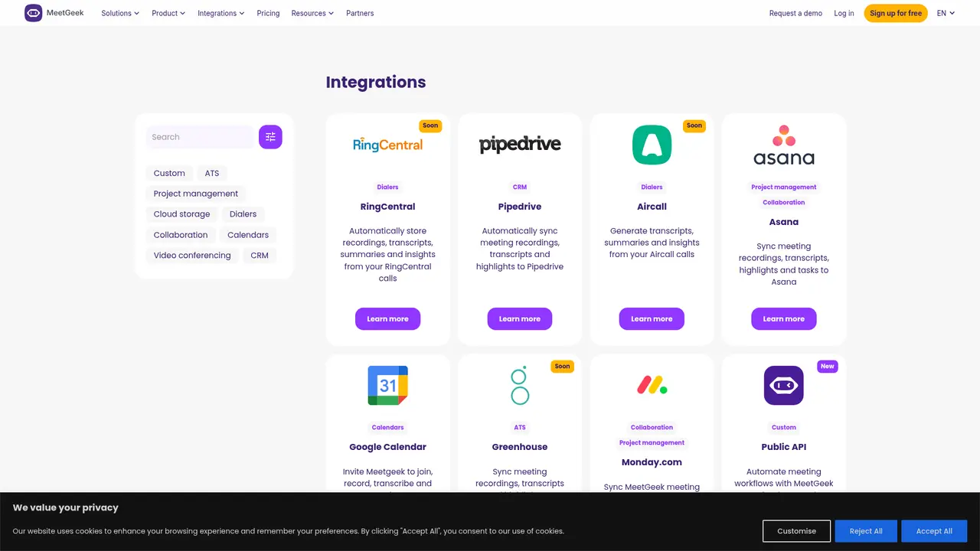Click Learn more under RingCentral
Screen dimensions: 980x551
pyautogui.click(x=387, y=319)
